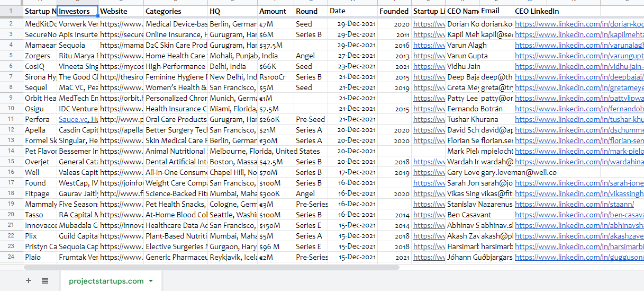Viewport: 644px width, 291px height.
Task: Select the $260K amount cell
Action: [x=276, y=119]
